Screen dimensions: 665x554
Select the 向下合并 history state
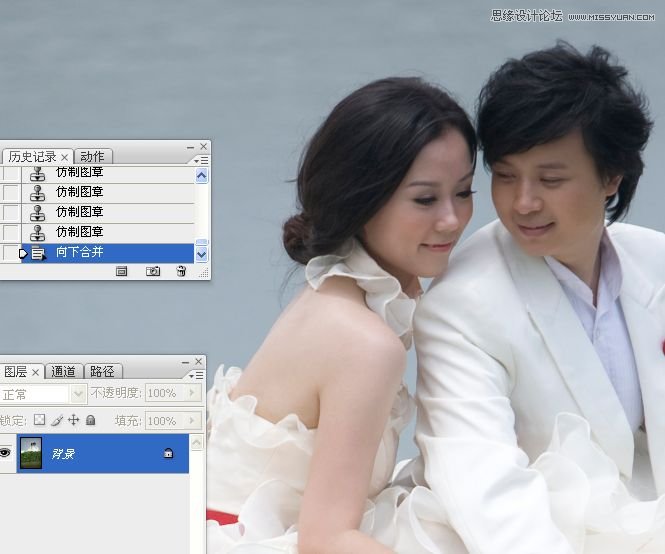pos(110,253)
